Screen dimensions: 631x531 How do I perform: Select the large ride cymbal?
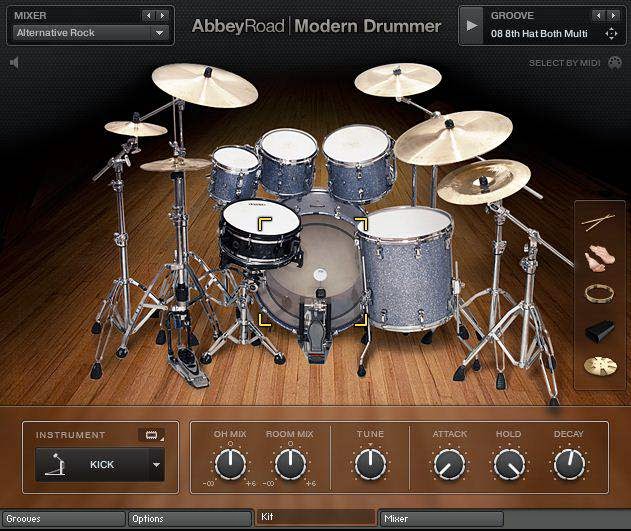(454, 138)
